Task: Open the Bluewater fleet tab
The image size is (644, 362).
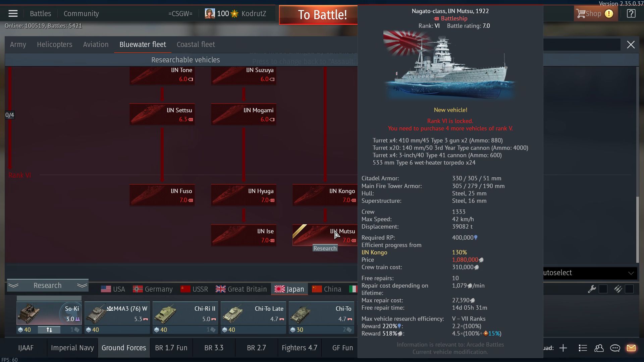Action: (x=143, y=45)
